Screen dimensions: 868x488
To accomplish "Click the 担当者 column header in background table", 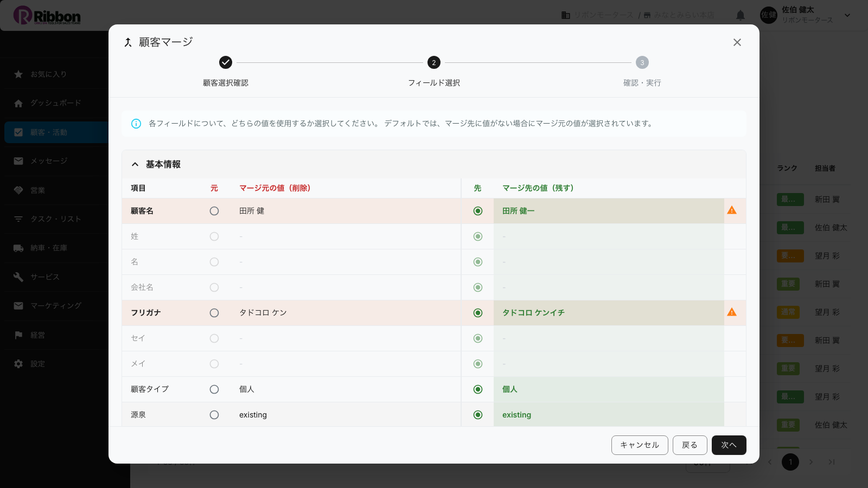I will click(825, 169).
